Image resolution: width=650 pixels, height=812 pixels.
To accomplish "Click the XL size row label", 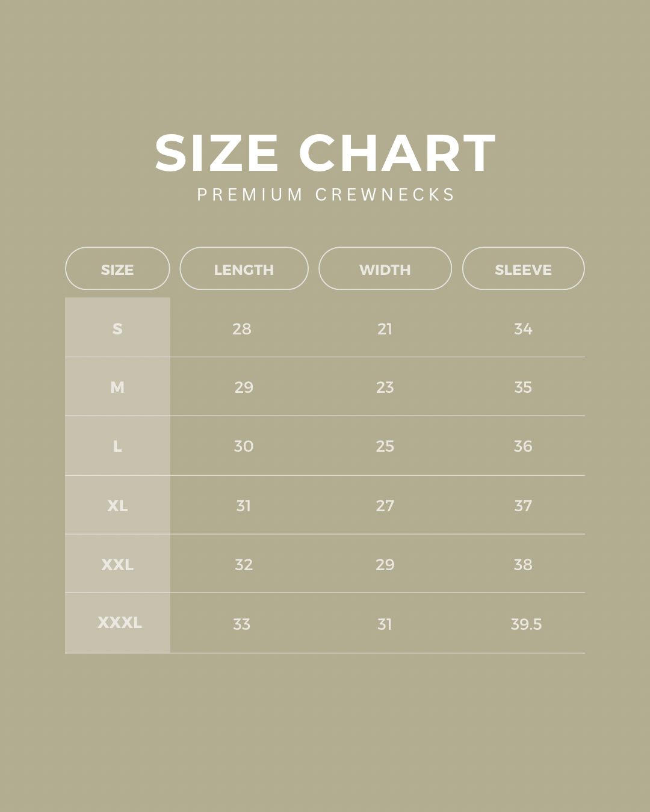I will [x=117, y=505].
